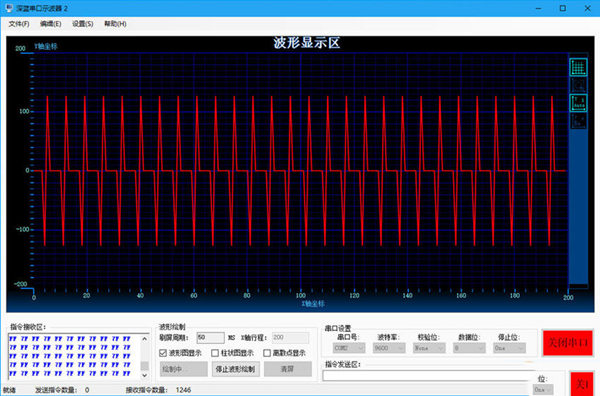The image size is (600, 396).
Task: Open the 帮助(H) menu
Action: [115, 24]
